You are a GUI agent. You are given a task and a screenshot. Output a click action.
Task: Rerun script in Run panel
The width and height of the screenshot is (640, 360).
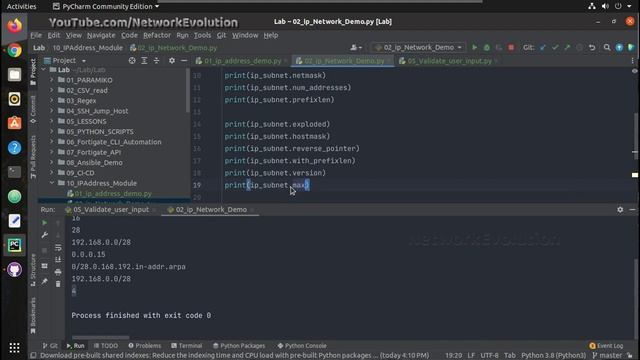[x=44, y=223]
